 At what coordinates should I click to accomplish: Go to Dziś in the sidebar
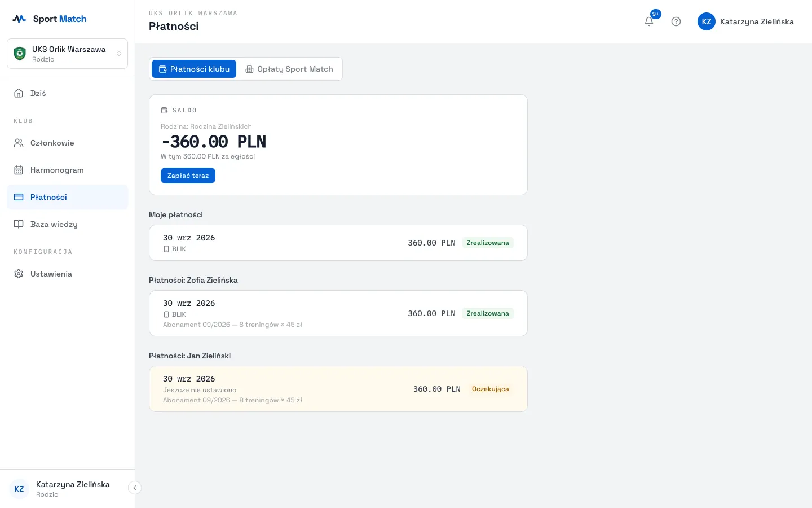(67, 93)
